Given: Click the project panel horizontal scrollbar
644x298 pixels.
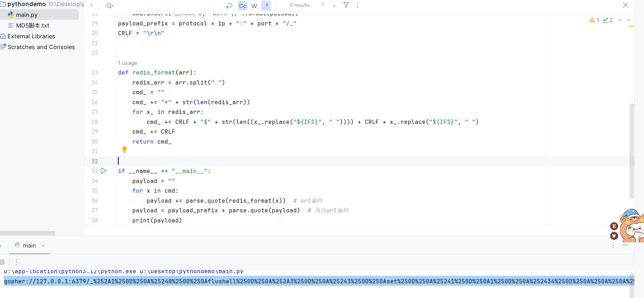Looking at the screenshot, I should click(28, 233).
